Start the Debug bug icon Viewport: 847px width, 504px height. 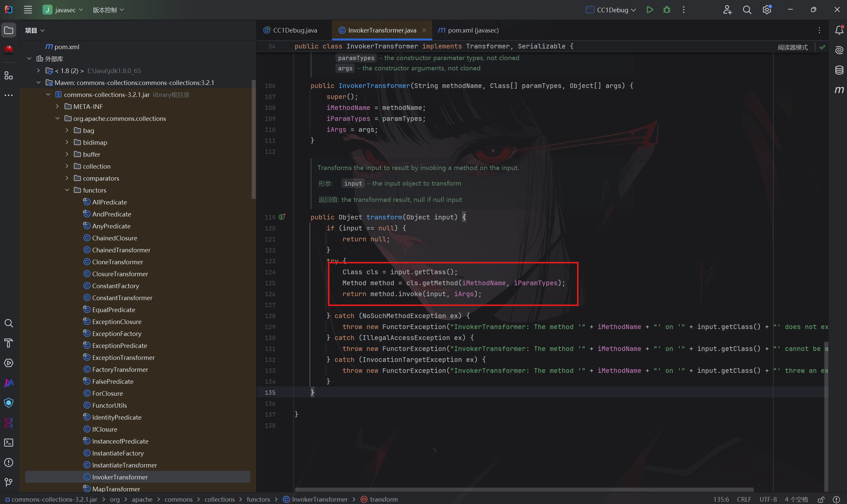click(x=667, y=10)
